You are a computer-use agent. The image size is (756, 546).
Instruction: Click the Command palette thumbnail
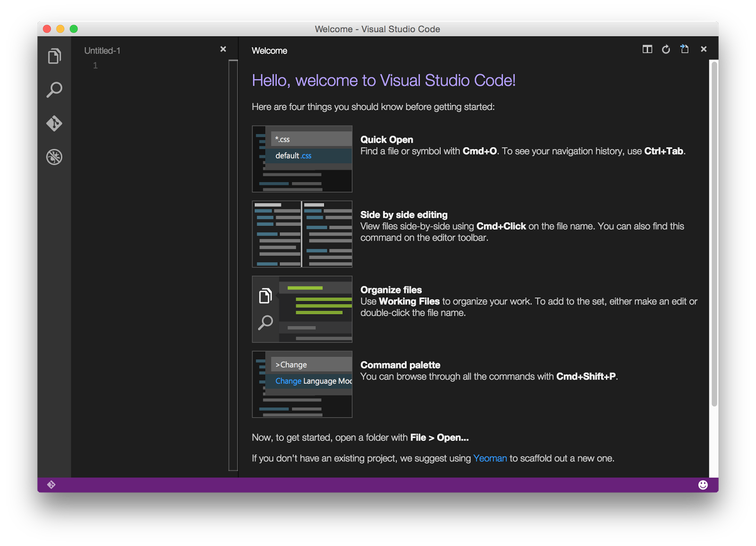coord(302,384)
